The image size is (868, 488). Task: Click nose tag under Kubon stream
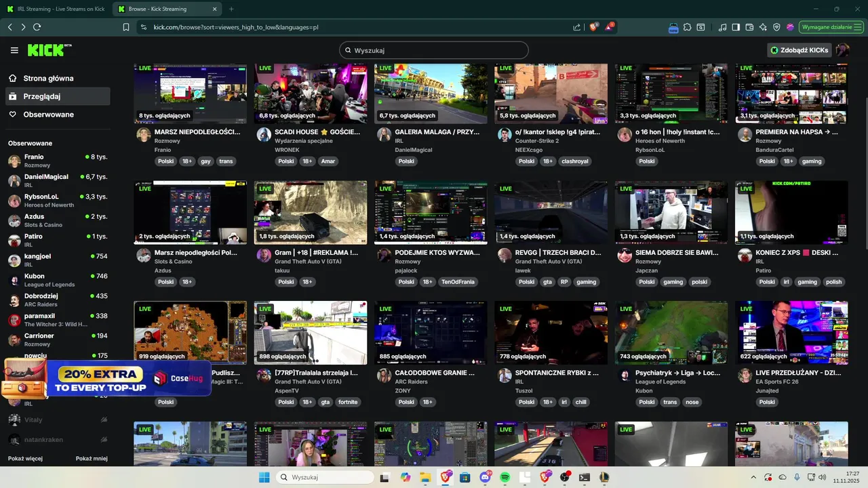pyautogui.click(x=691, y=402)
